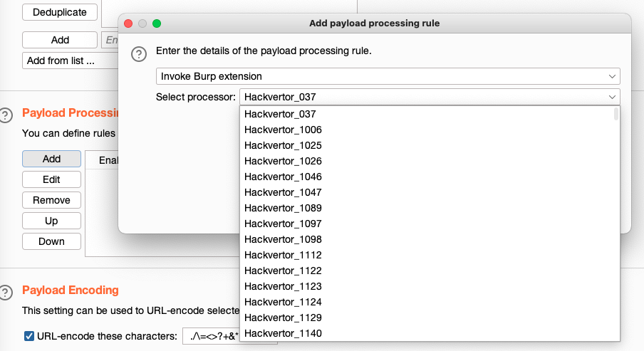This screenshot has width=644, height=351.
Task: Click the Down button
Action: pos(51,241)
